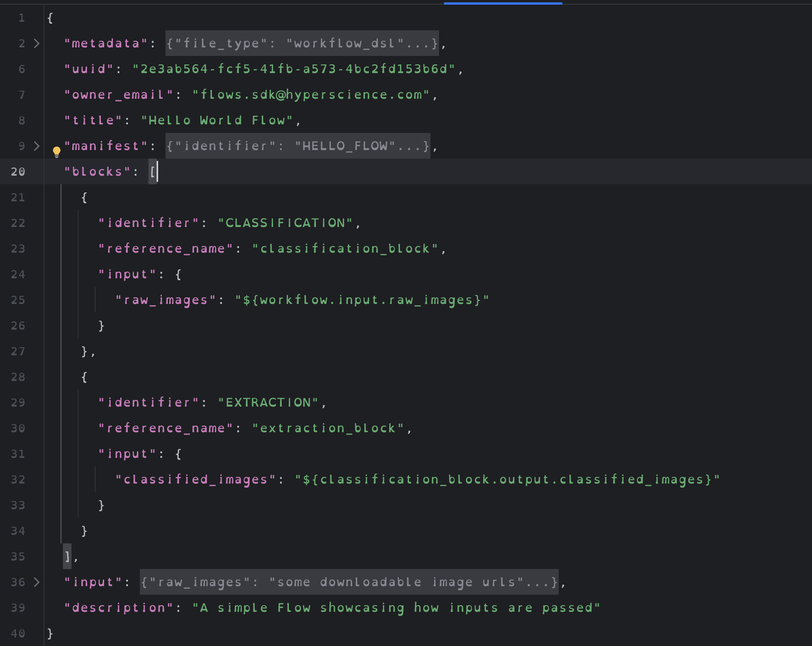This screenshot has width=812, height=646.
Task: Click the EXTRACTION identifier value
Action: (x=268, y=402)
